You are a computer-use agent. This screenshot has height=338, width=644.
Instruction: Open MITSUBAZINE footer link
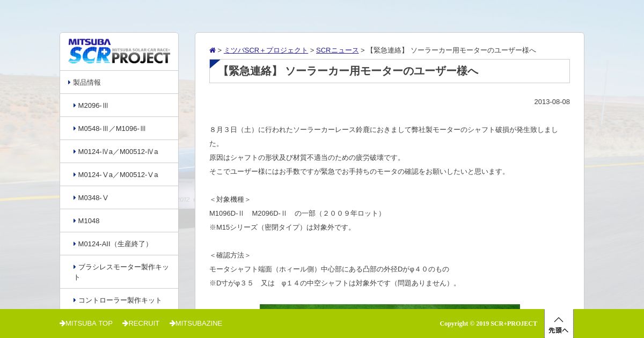pos(196,324)
